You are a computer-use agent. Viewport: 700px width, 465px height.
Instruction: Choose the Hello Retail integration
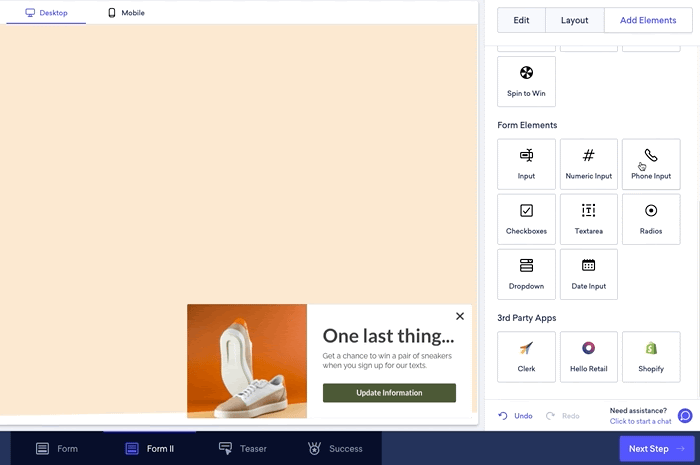point(588,357)
